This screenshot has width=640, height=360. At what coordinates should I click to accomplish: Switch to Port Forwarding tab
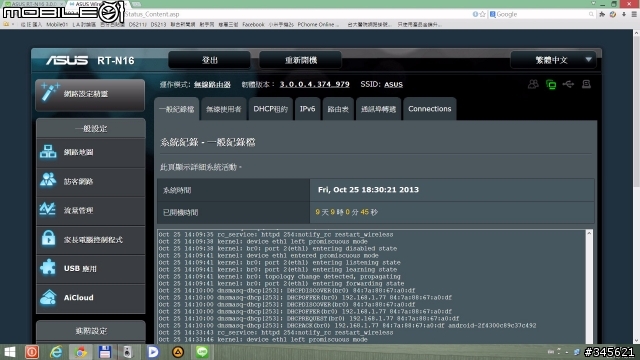pyautogui.click(x=378, y=109)
